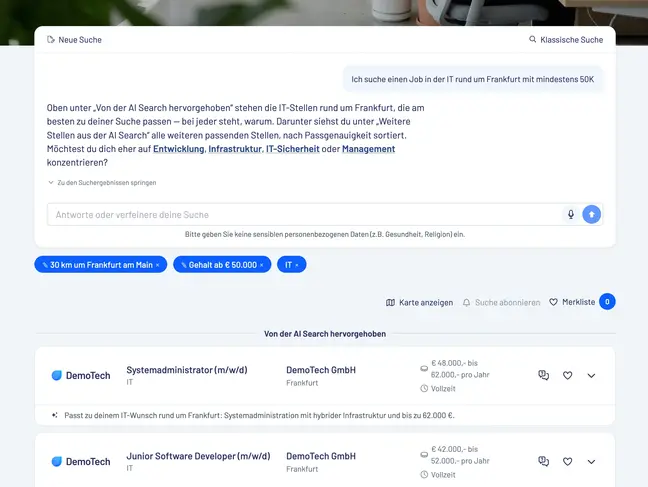Edit the 30 km um Frankfurt am Main filter

pyautogui.click(x=45, y=265)
